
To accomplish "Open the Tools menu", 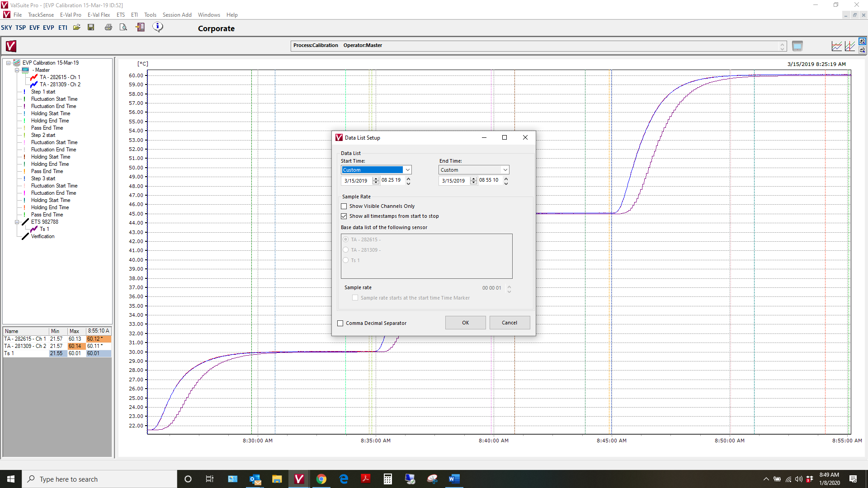I will [x=150, y=15].
